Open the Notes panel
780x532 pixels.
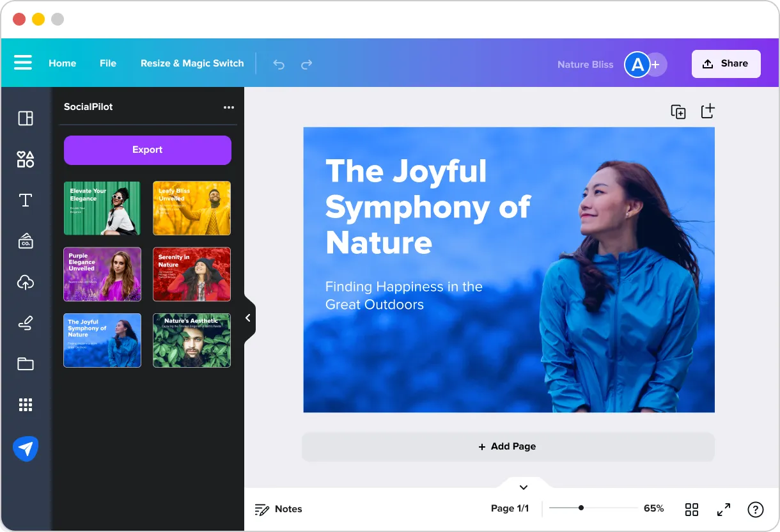coord(278,509)
